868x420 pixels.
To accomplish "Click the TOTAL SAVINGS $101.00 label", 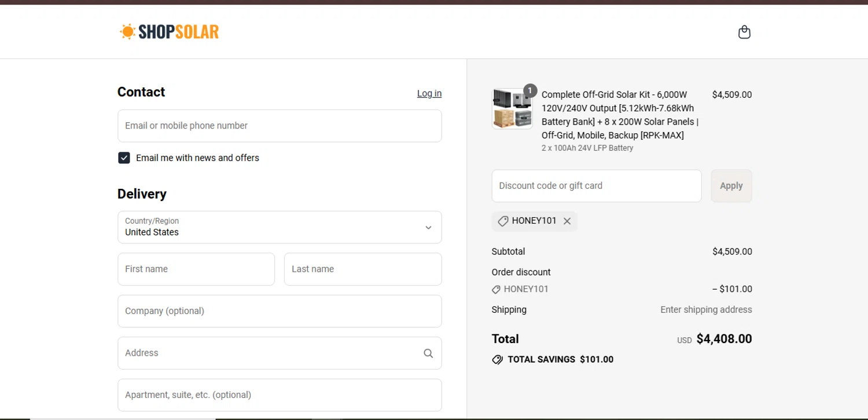I will (x=560, y=360).
